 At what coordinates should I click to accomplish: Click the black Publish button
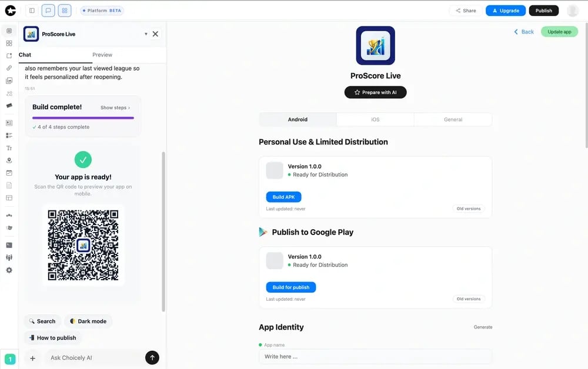point(544,11)
